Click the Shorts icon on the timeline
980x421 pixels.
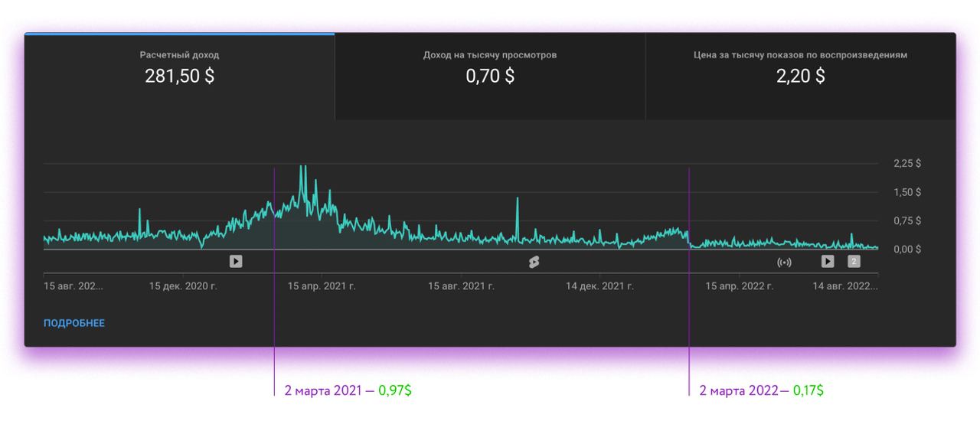tap(534, 262)
